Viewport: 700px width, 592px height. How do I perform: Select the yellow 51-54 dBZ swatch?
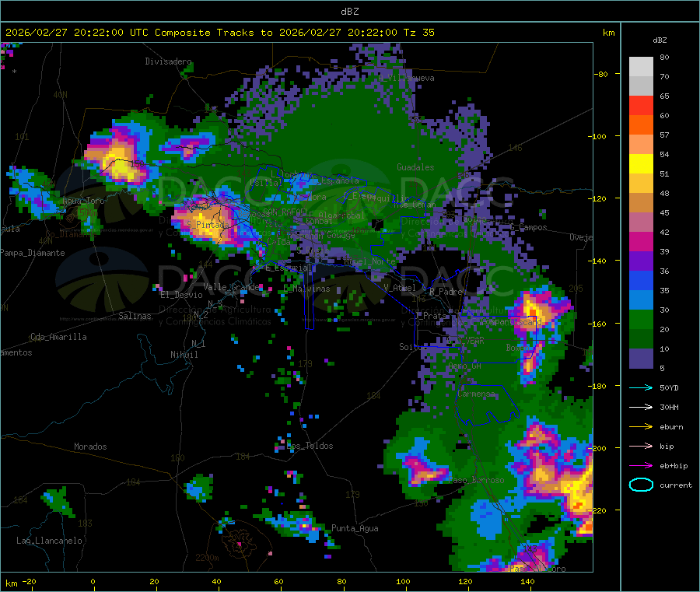click(x=641, y=164)
